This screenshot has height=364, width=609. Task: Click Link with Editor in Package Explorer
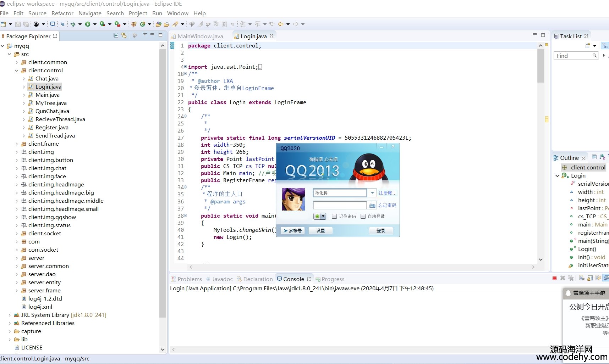[124, 35]
